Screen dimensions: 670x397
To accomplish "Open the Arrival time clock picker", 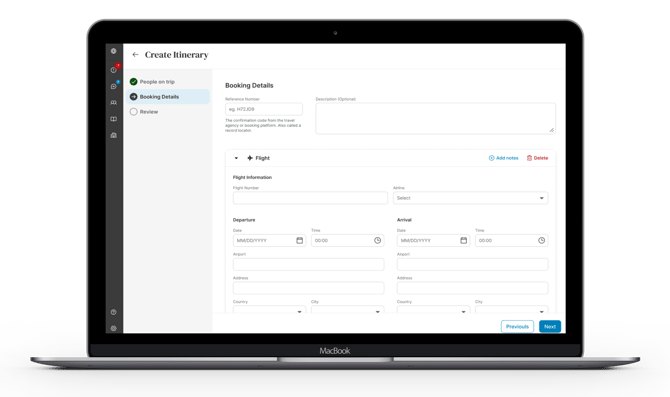I will pos(541,241).
